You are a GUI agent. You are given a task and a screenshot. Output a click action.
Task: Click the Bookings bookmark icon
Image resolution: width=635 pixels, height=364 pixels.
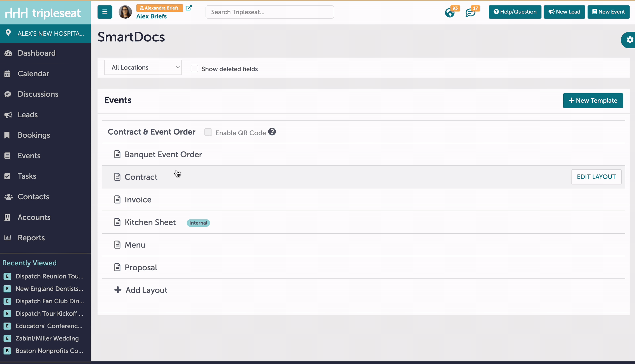(x=7, y=135)
